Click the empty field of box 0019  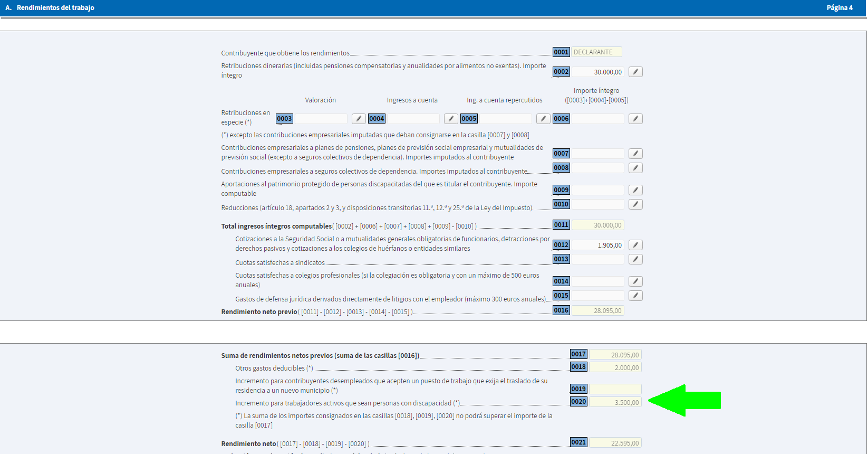615,389
